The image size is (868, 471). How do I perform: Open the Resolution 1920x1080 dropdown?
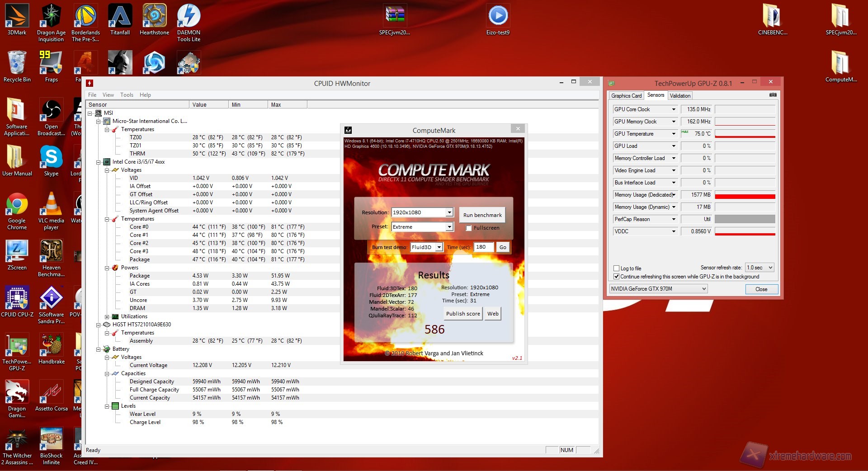[x=449, y=212]
